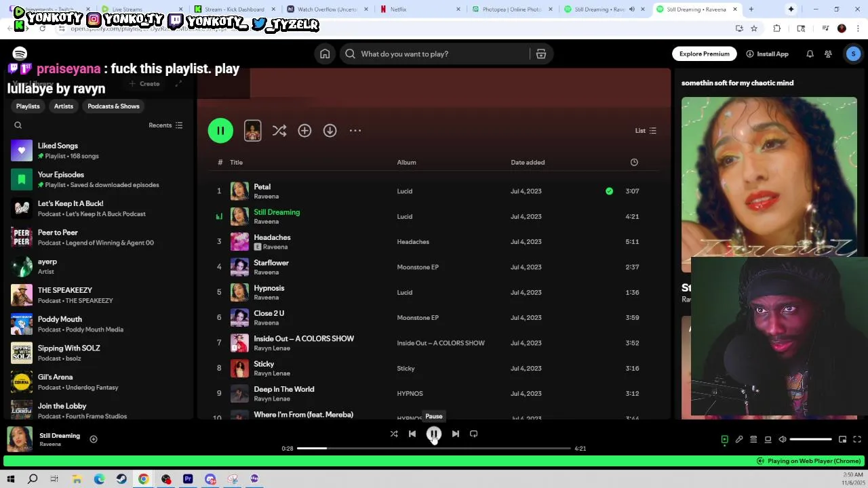
Task: Click the Lucid album art in Now Playing
Action: click(769, 184)
